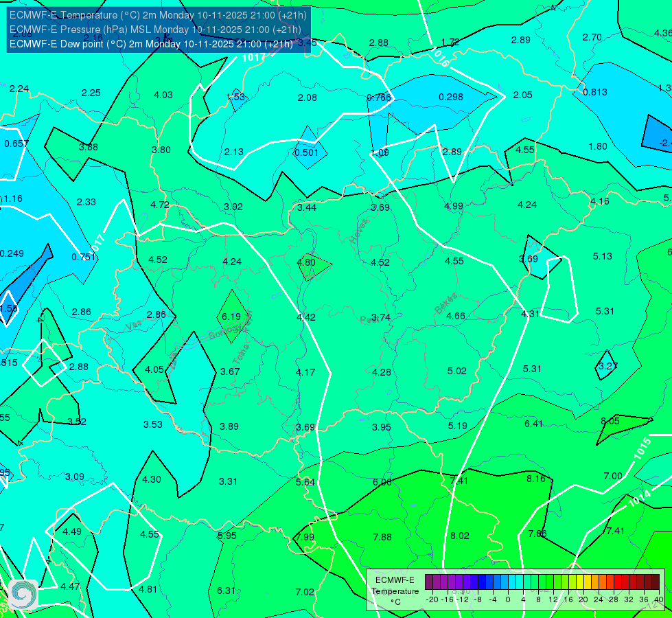The width and height of the screenshot is (672, 618).
Task: Click the temperature value 5.02
Action: pyautogui.click(x=457, y=371)
